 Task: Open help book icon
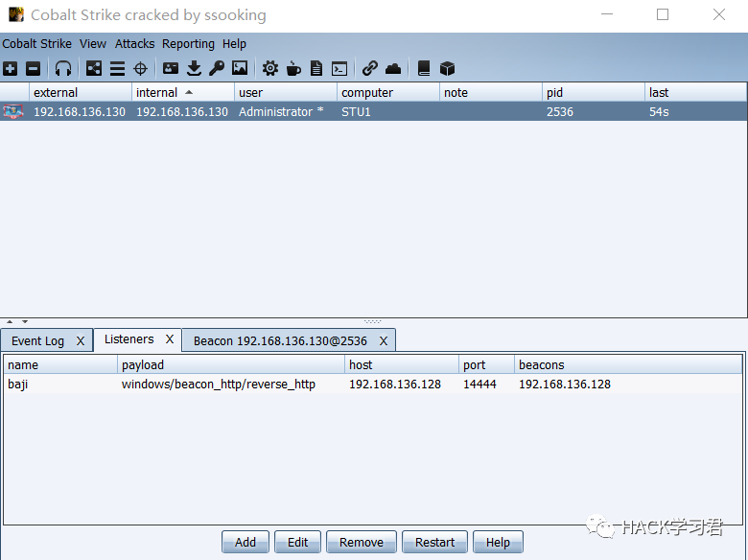pos(424,68)
